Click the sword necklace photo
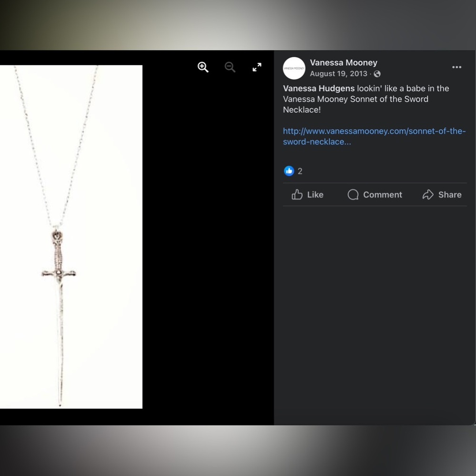 (x=71, y=237)
